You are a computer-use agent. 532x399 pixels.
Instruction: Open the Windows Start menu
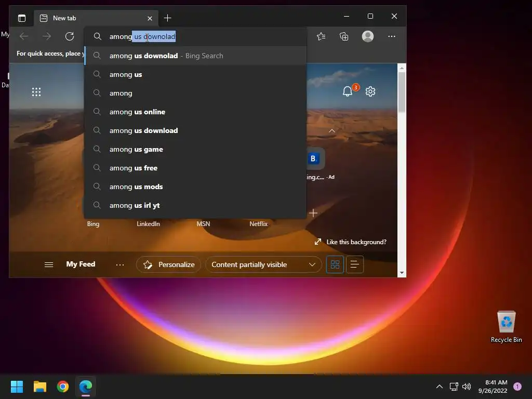(x=17, y=387)
